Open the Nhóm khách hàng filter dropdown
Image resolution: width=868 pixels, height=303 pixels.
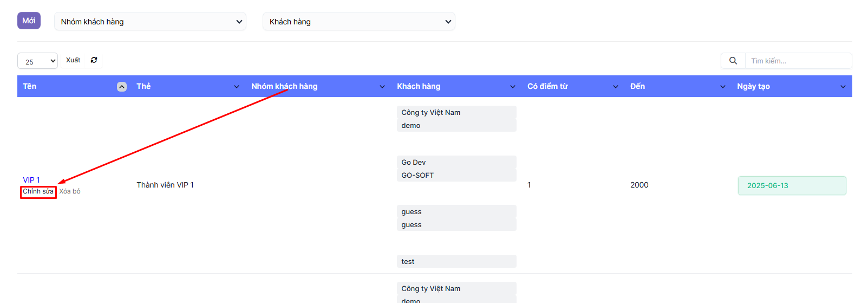coord(150,22)
